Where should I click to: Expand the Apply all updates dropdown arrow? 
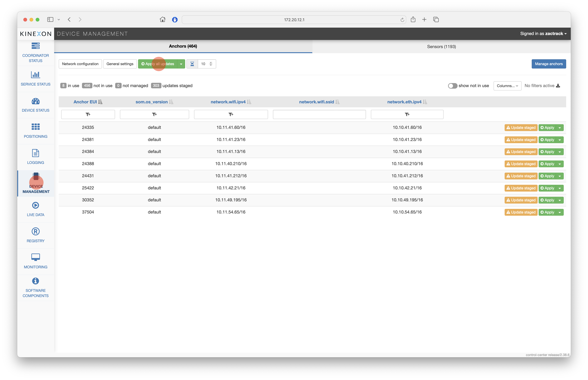tap(181, 64)
